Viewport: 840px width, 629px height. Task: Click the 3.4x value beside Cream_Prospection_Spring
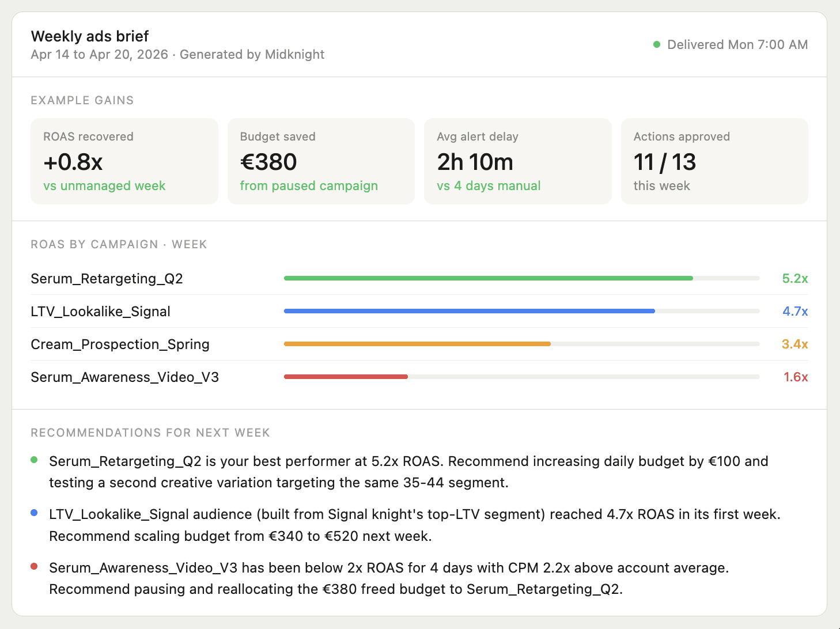pos(794,344)
